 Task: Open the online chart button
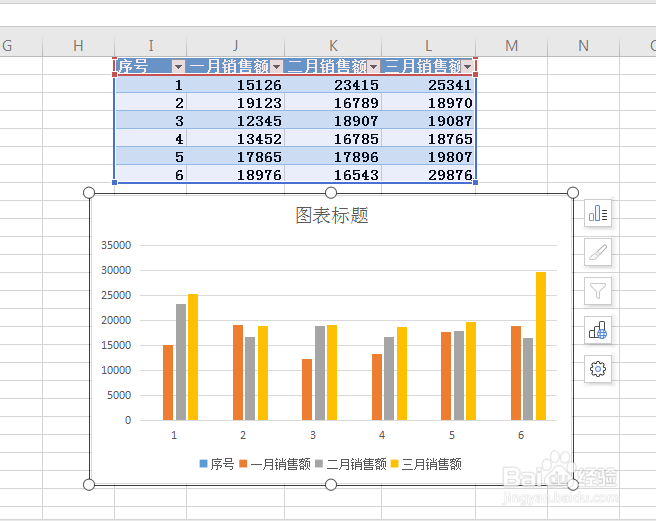pyautogui.click(x=598, y=330)
